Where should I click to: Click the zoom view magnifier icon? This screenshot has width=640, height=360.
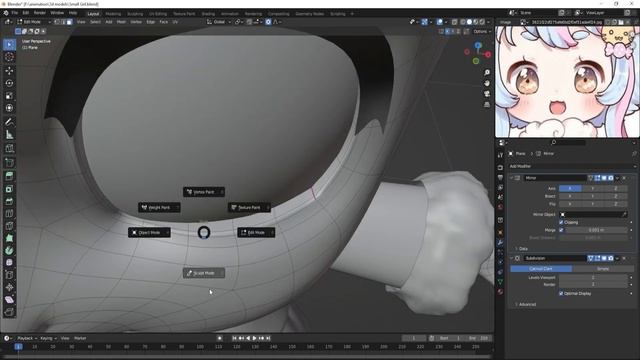click(x=487, y=72)
